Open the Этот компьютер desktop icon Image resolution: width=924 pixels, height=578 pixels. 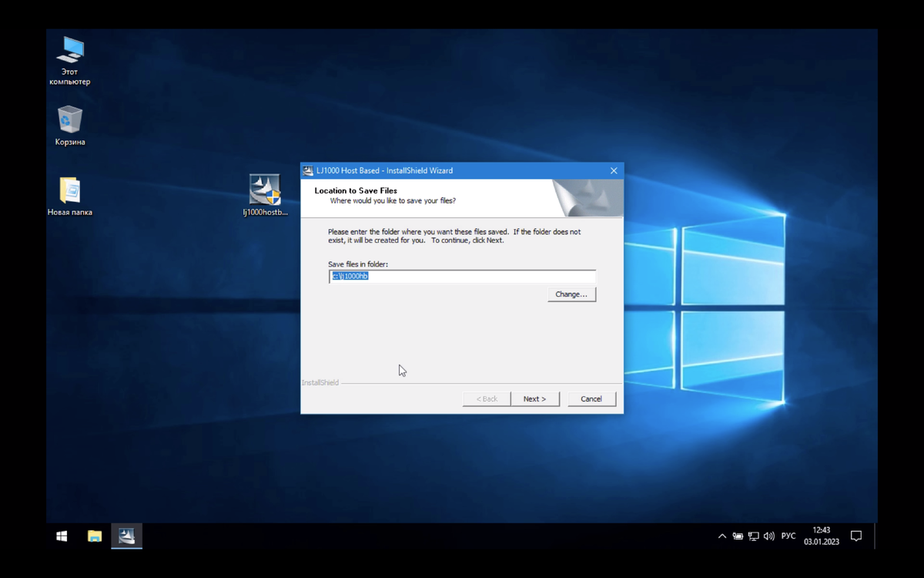(x=70, y=60)
